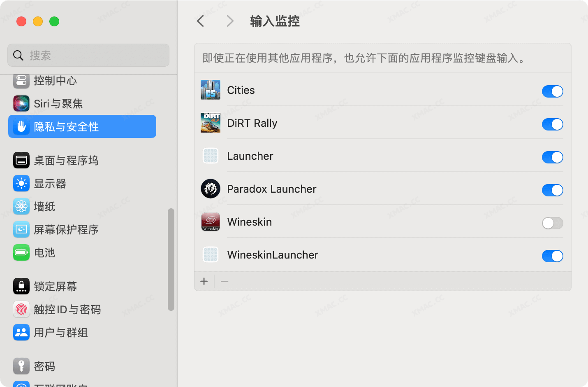Open 电池 battery settings icon

click(21, 253)
